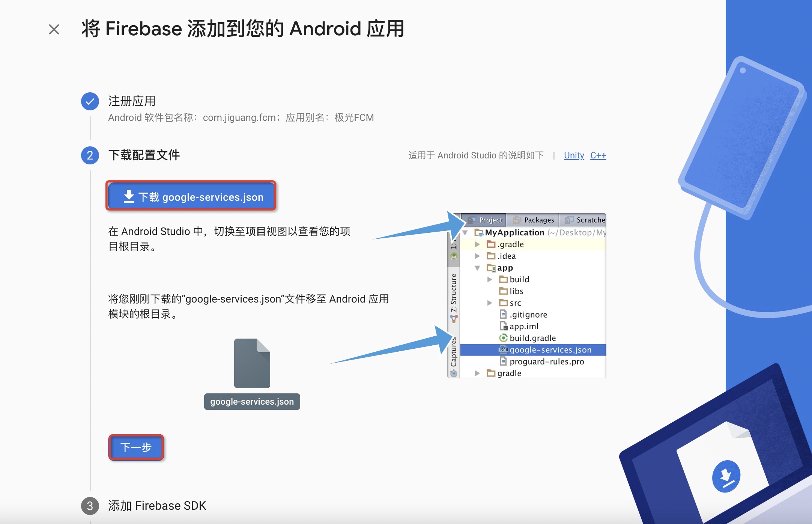Click the gray google-services.json file icon

252,363
